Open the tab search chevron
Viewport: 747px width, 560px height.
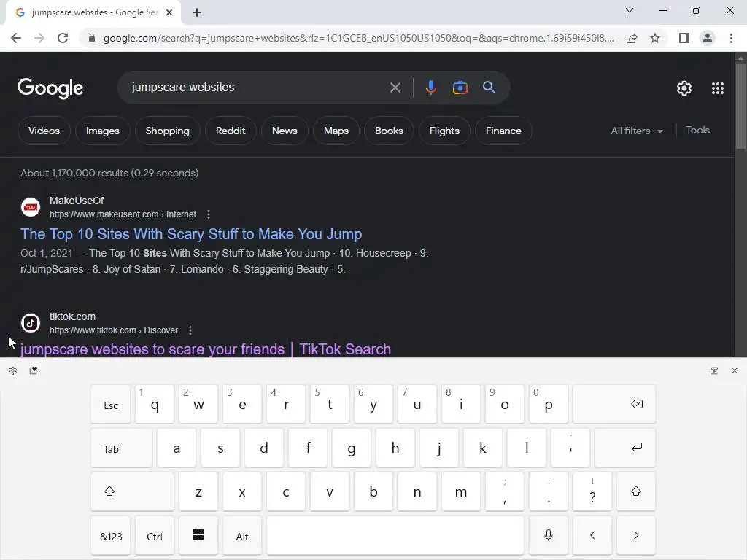pos(630,10)
